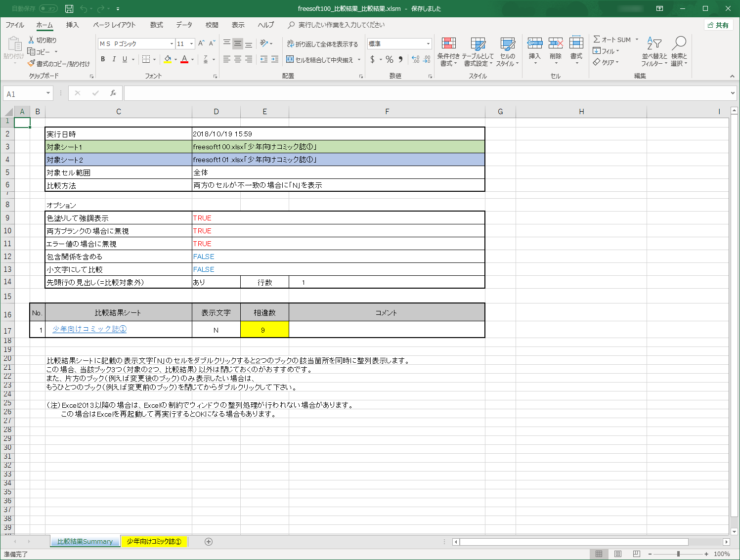Expand the formula bar arrow
This screenshot has height=560, width=740.
tap(733, 93)
